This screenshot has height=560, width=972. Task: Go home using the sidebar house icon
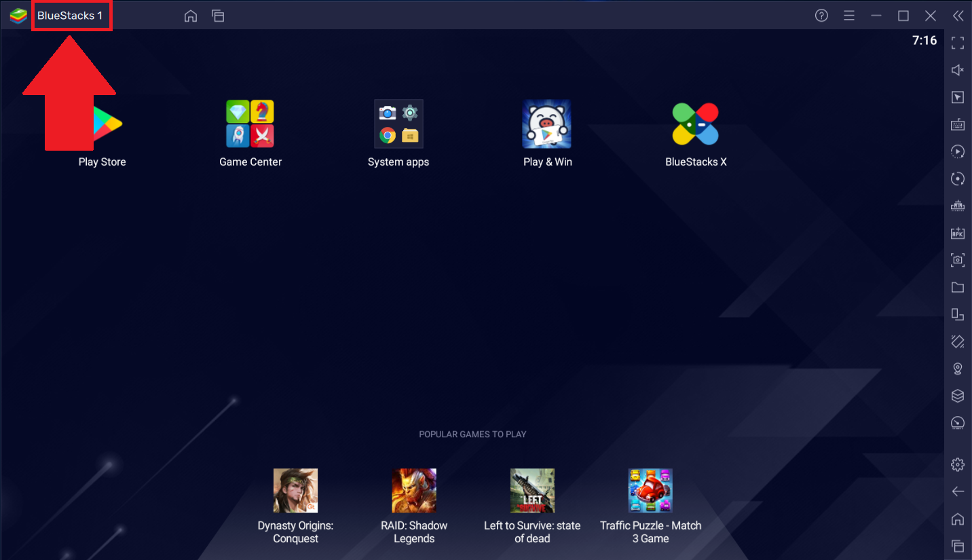point(958,519)
